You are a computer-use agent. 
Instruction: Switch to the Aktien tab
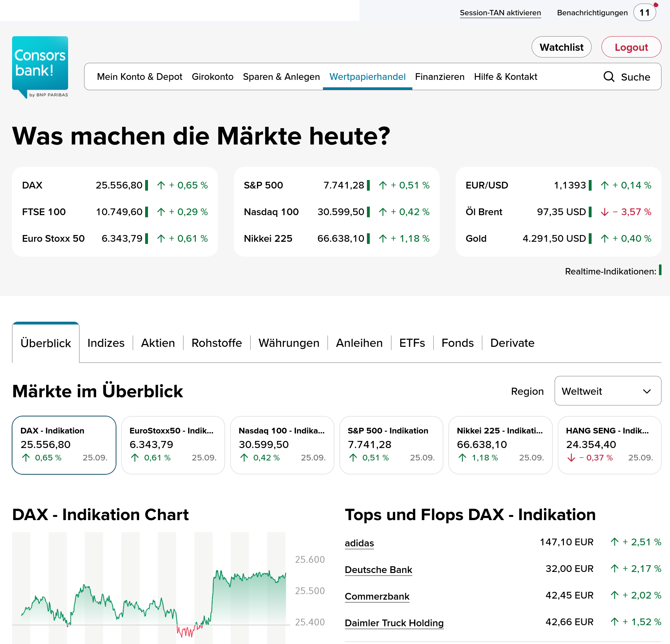(158, 343)
